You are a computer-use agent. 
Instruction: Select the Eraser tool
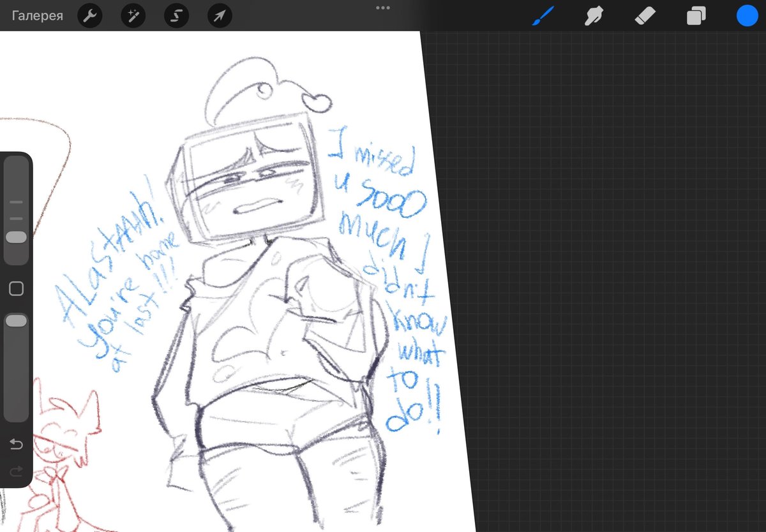pyautogui.click(x=645, y=16)
